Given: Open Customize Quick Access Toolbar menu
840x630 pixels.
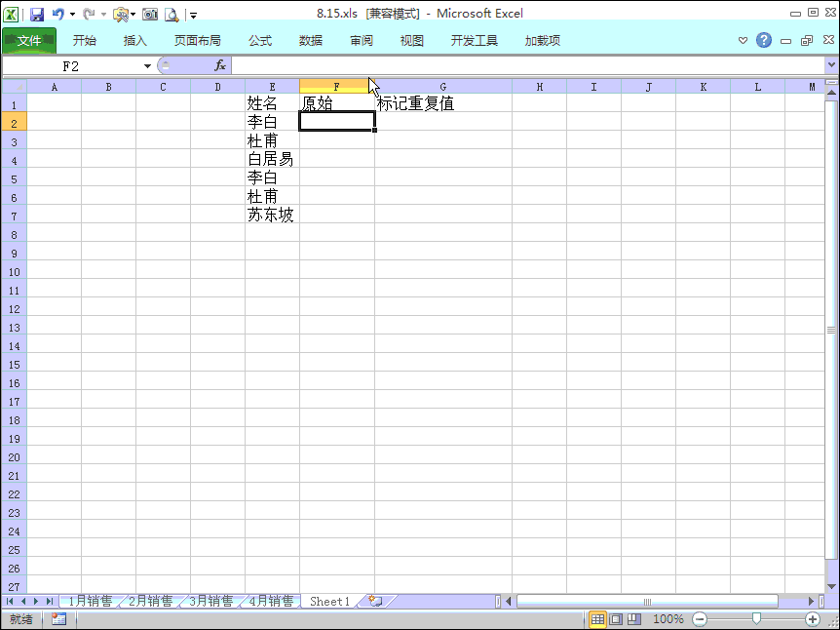Looking at the screenshot, I should click(x=193, y=16).
